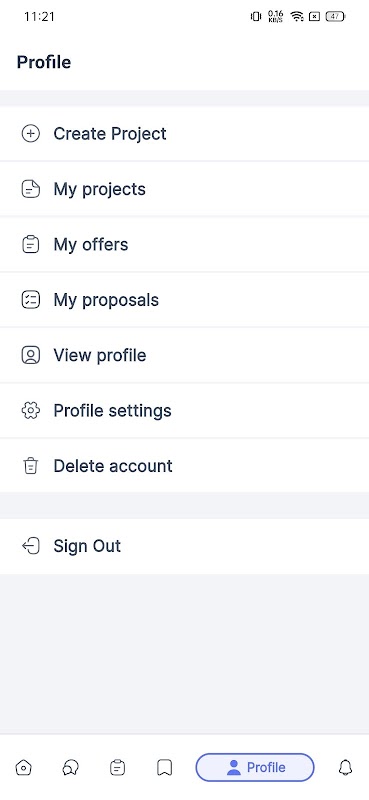
Task: Open Profile settings option
Action: [184, 411]
